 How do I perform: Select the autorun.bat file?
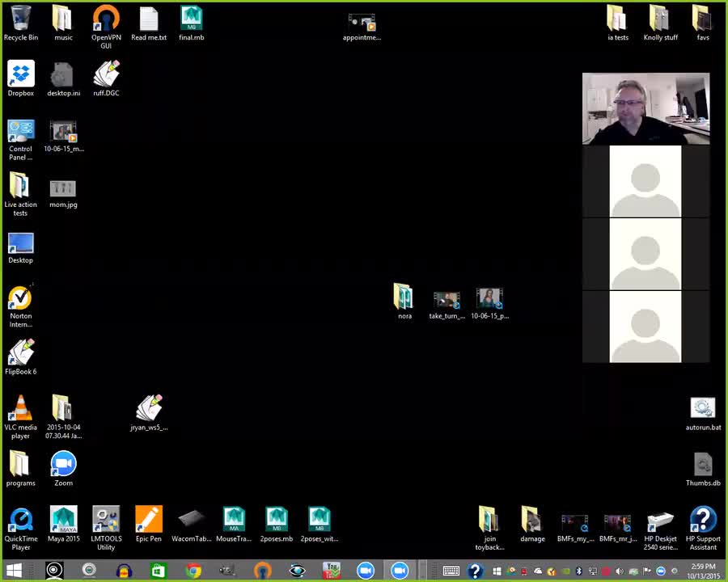click(703, 413)
